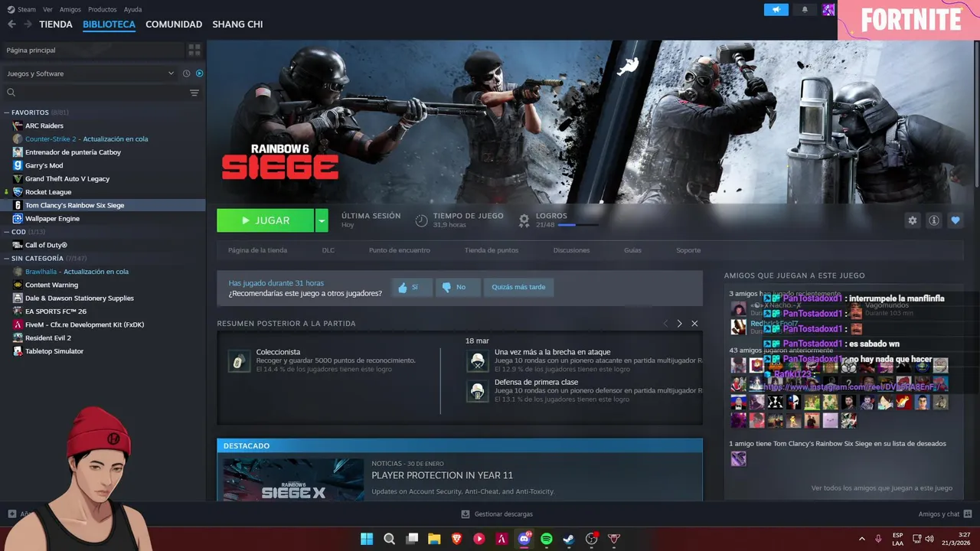The height and width of the screenshot is (551, 980).
Task: Navigate forward with the right arrow
Action: pos(28,24)
